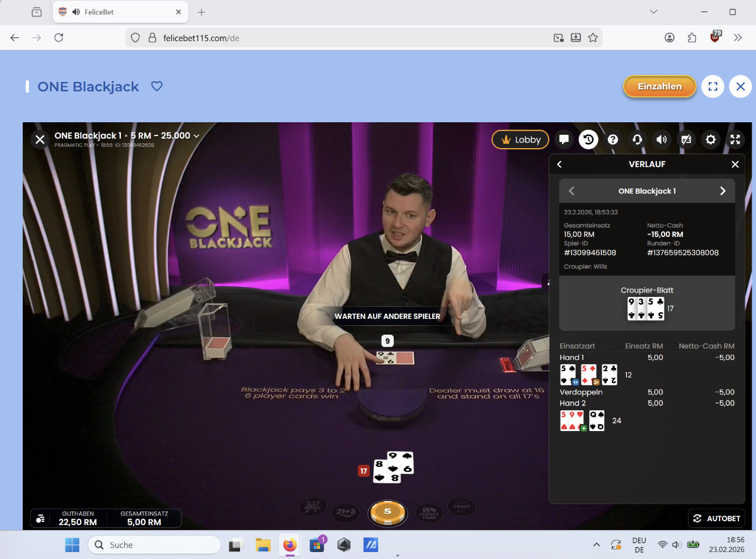Toggle the video display icon in game toolbar
The height and width of the screenshot is (559, 756).
pos(686,140)
